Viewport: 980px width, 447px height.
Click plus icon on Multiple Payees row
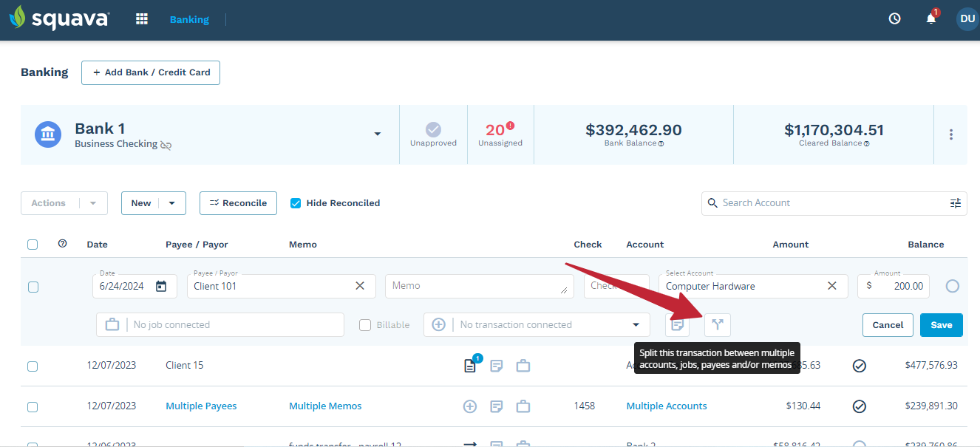pos(470,406)
